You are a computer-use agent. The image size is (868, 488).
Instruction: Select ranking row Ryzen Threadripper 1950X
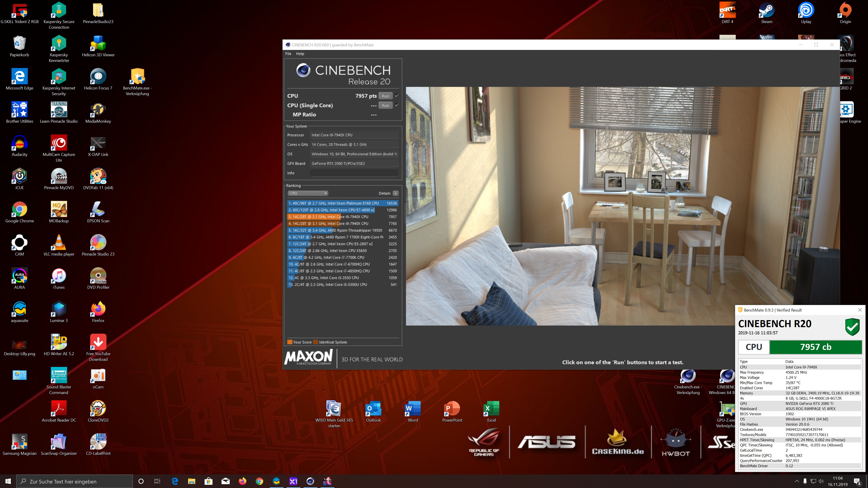click(x=343, y=230)
